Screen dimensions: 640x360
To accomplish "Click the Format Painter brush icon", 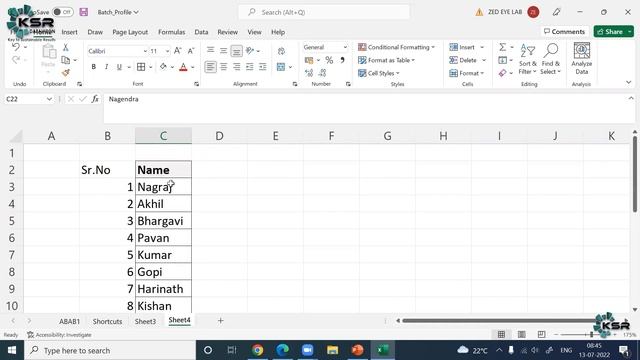I will (66, 73).
